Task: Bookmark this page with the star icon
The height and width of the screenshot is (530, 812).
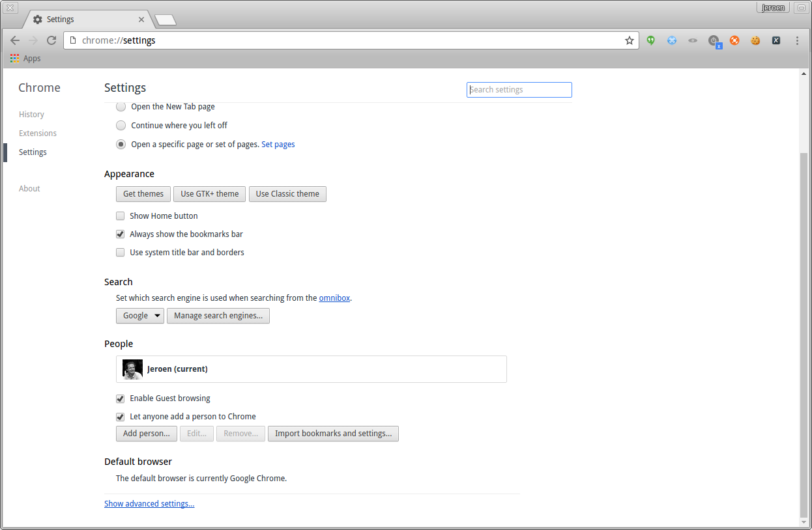Action: point(630,40)
